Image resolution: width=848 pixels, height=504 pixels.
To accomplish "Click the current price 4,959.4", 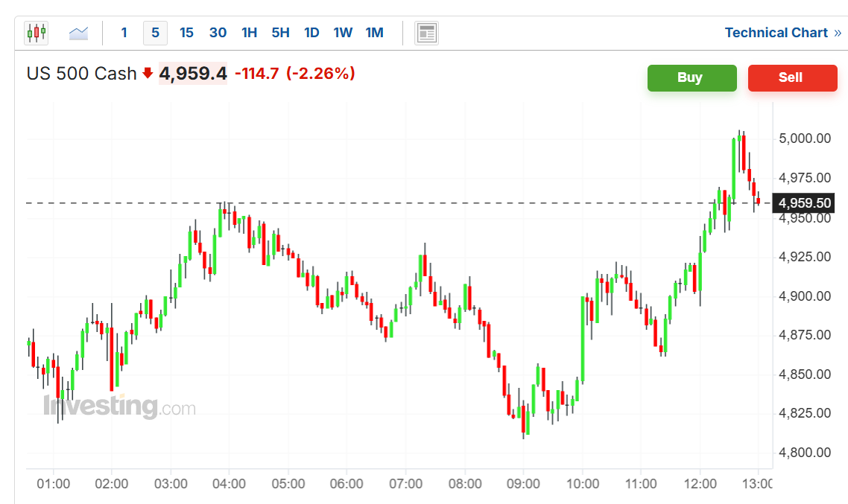I will (193, 74).
